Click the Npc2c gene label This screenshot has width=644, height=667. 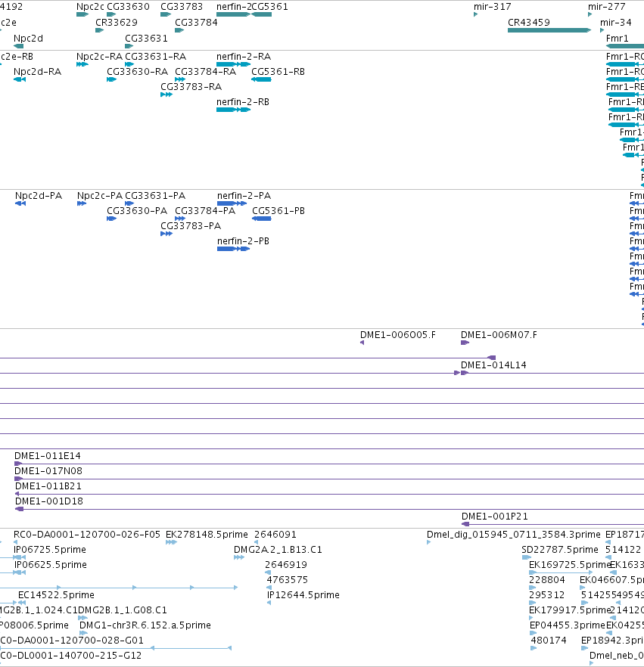pos(90,7)
